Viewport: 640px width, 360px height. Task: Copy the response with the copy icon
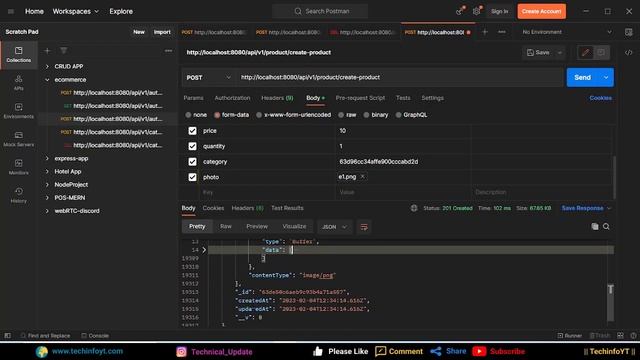coord(595,227)
